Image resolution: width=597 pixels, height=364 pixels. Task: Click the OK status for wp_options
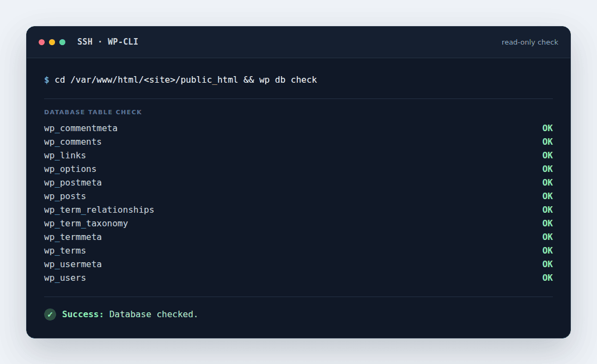pyautogui.click(x=547, y=169)
